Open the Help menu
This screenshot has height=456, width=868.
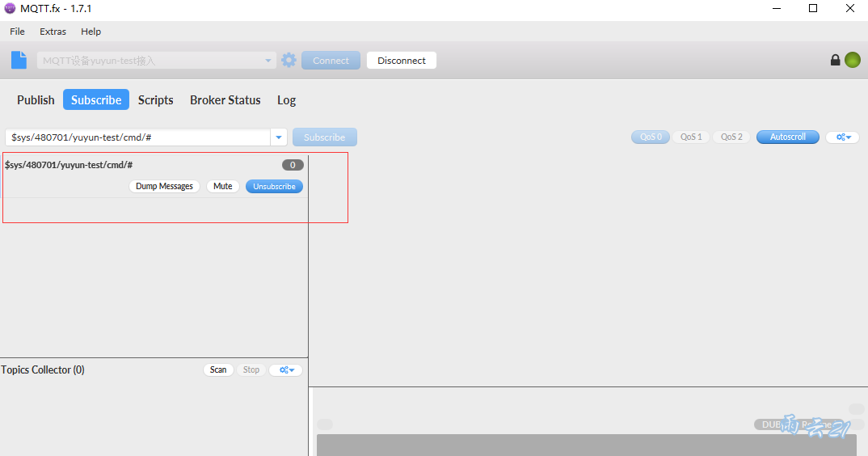[91, 32]
